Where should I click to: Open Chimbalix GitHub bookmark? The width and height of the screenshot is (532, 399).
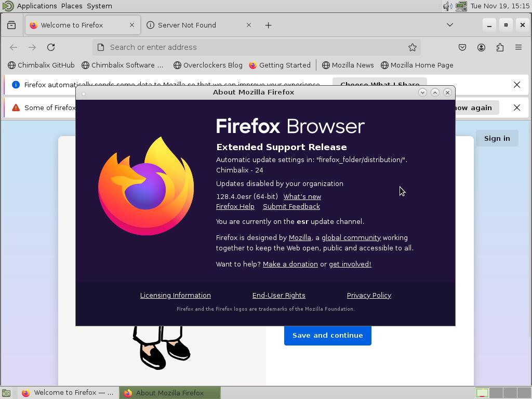(x=41, y=65)
